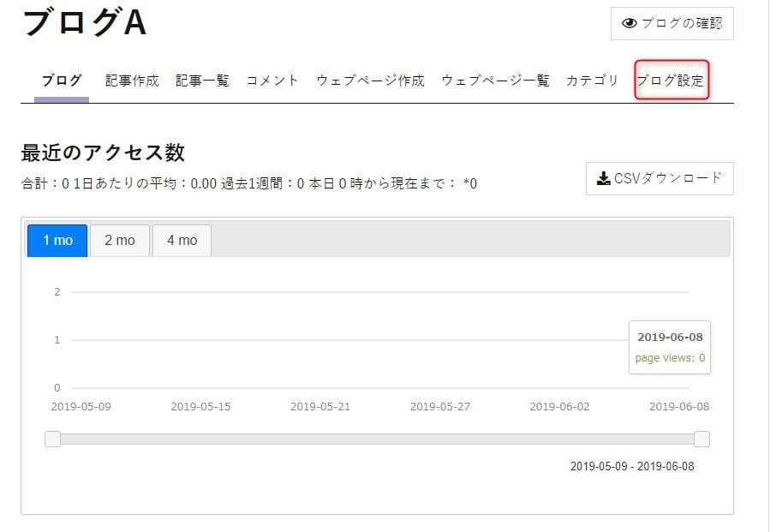The image size is (770, 532).
Task: Click the 2019-05-15 axis label
Action: [200, 407]
